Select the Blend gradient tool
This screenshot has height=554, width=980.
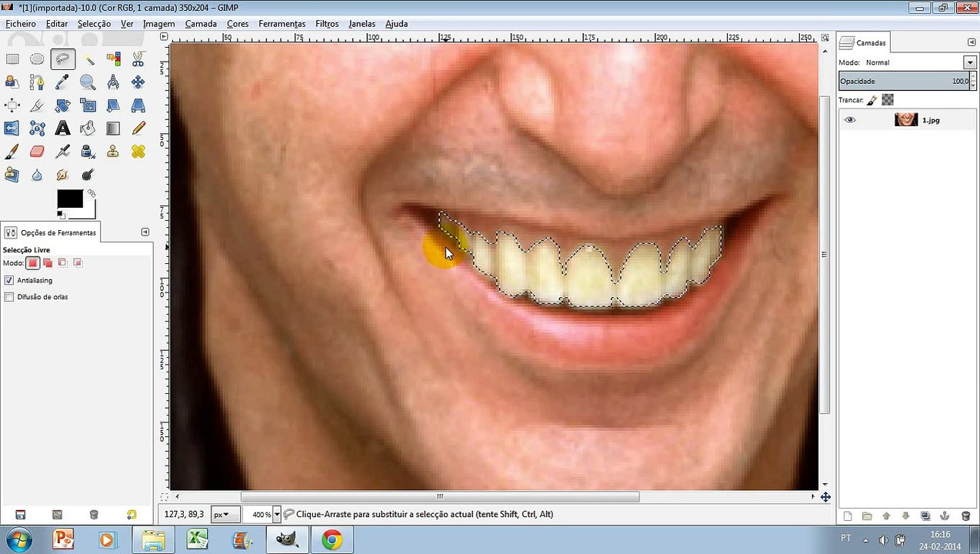[x=113, y=128]
